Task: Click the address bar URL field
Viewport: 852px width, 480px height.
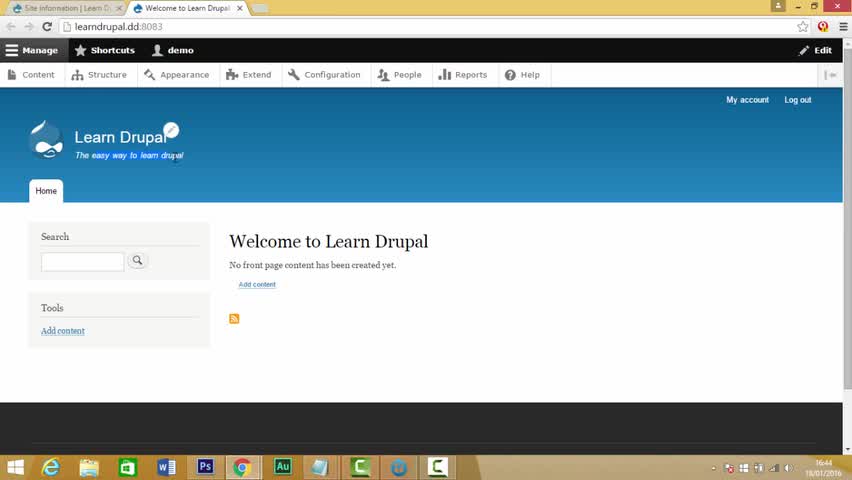Action: pos(429,27)
